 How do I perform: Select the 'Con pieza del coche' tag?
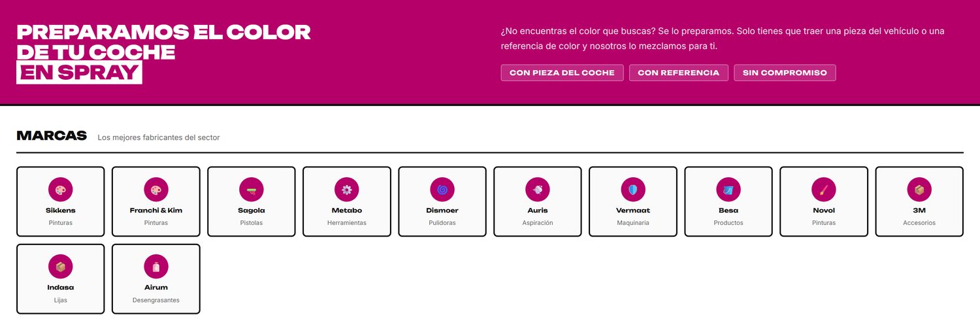tap(563, 73)
